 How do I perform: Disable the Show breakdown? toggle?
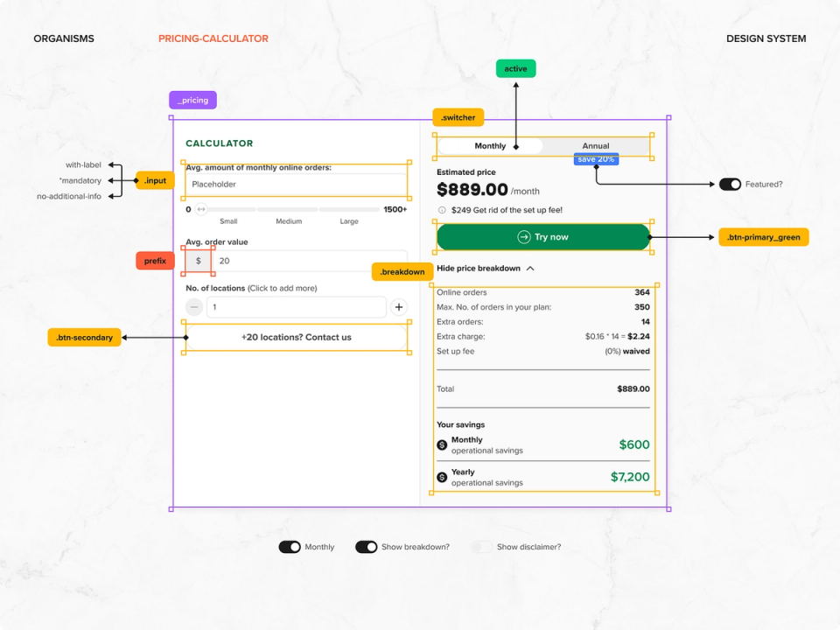pyautogui.click(x=367, y=546)
